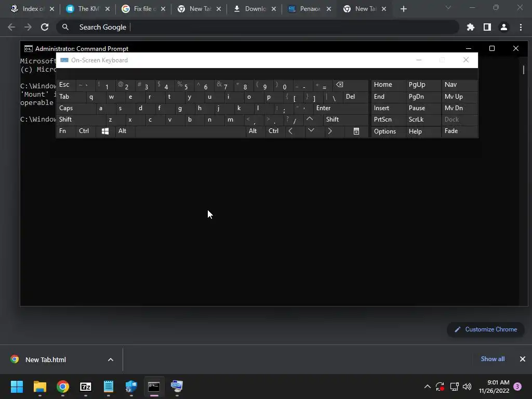Show hidden system tray icons
The width and height of the screenshot is (532, 399).
point(428,387)
